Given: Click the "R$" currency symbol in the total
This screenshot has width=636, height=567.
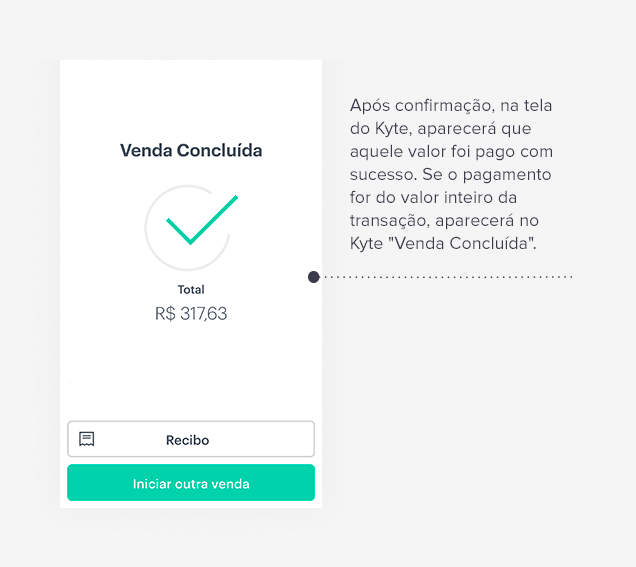Looking at the screenshot, I should 165,314.
